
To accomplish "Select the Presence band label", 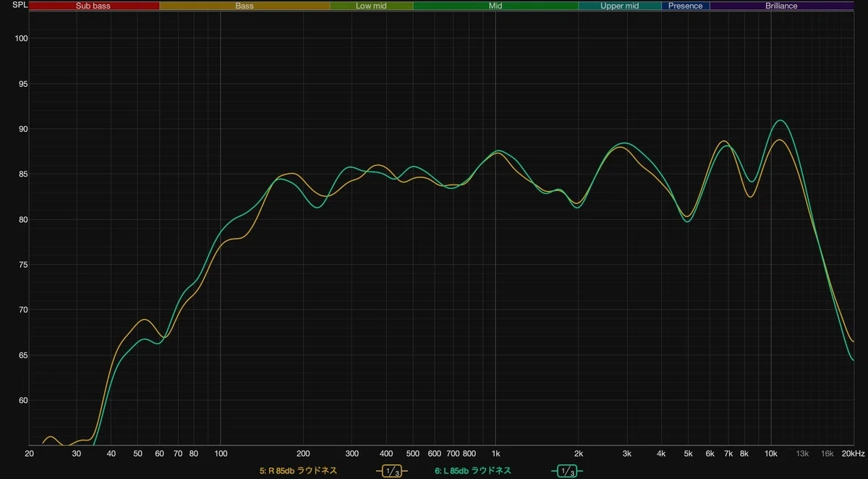I will pyautogui.click(x=685, y=6).
